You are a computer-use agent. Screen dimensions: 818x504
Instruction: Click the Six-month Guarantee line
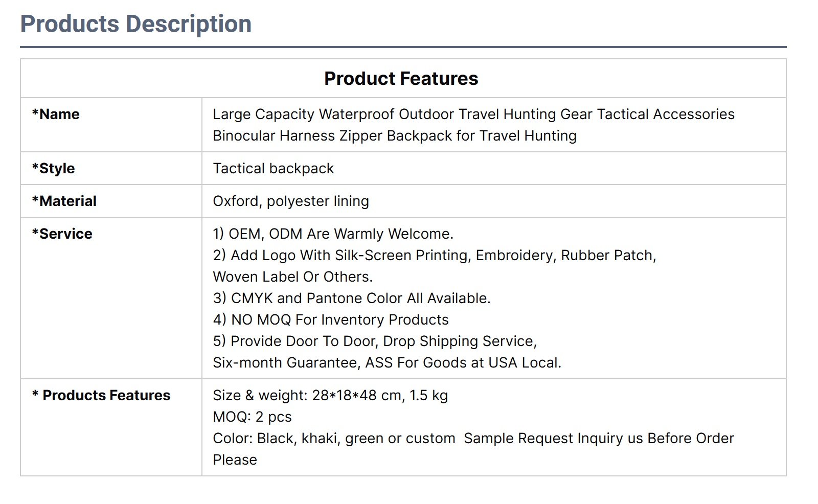tap(387, 362)
